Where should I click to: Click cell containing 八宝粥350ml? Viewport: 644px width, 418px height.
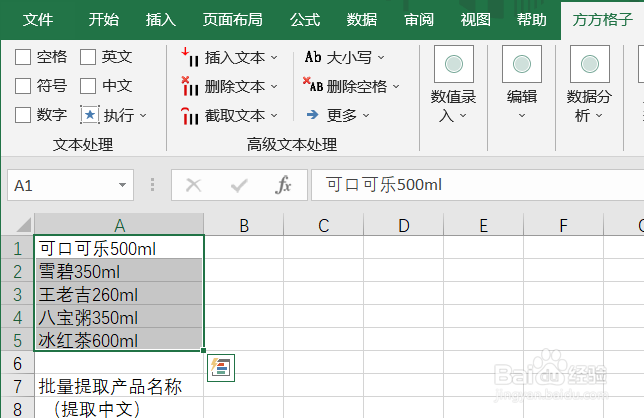point(119,317)
